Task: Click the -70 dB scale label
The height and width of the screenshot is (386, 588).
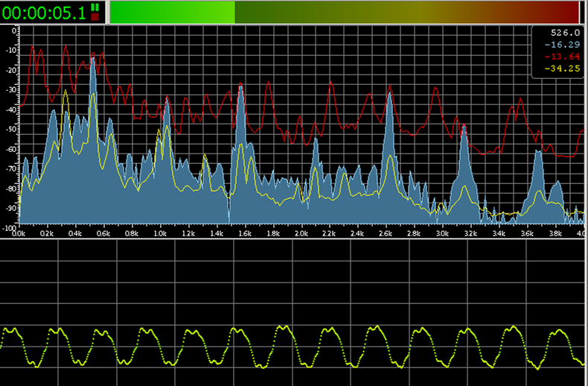Action: pos(12,168)
